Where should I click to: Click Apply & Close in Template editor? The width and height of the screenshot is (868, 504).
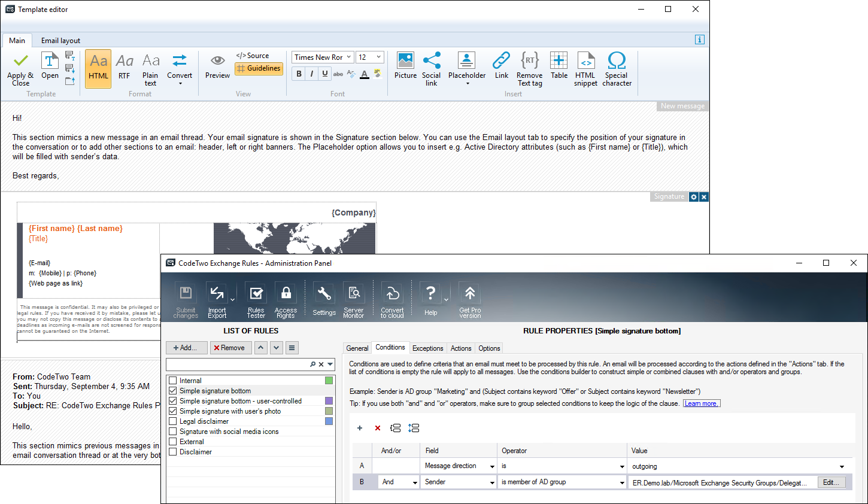[20, 69]
